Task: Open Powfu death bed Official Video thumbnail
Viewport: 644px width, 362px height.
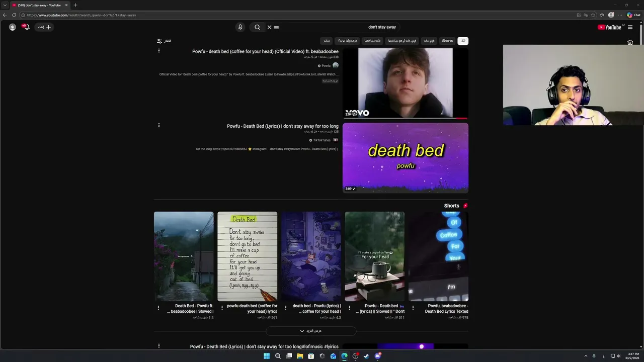Action: pyautogui.click(x=406, y=83)
